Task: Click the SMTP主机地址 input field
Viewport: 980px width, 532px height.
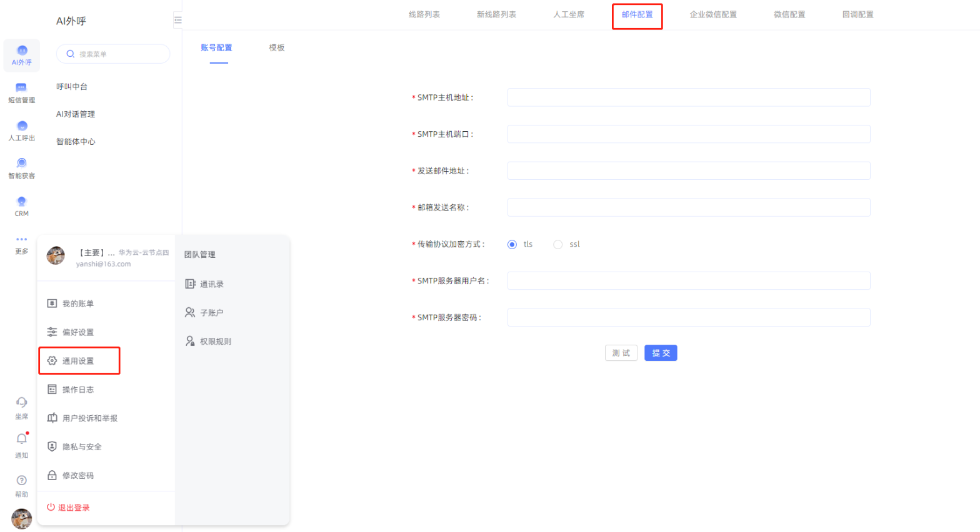Action: 688,97
